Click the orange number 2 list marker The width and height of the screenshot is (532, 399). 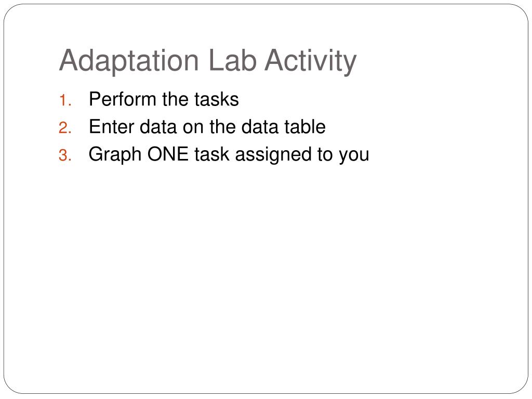point(65,128)
